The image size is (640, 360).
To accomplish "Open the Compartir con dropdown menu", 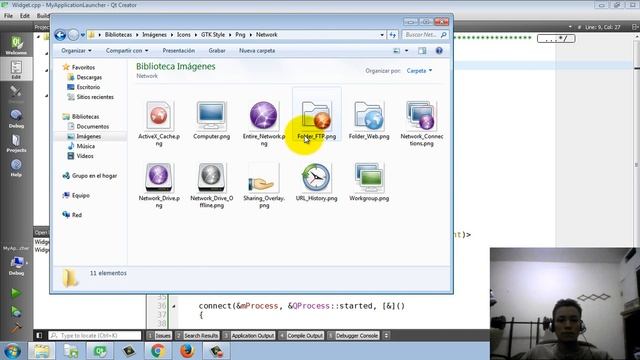I will click(127, 51).
